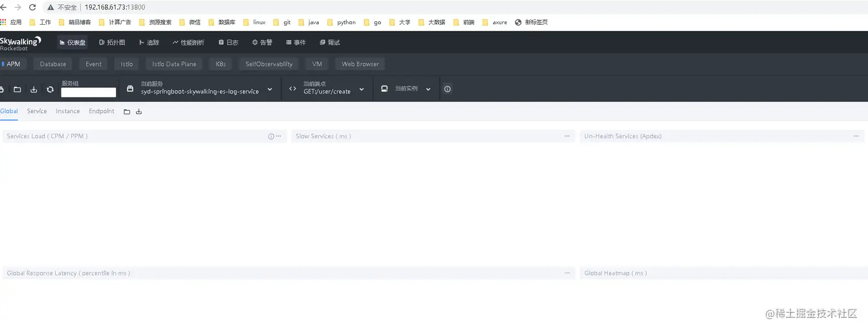Select the Istio dashboard tab
Image resolution: width=868 pixels, height=330 pixels.
pos(127,64)
